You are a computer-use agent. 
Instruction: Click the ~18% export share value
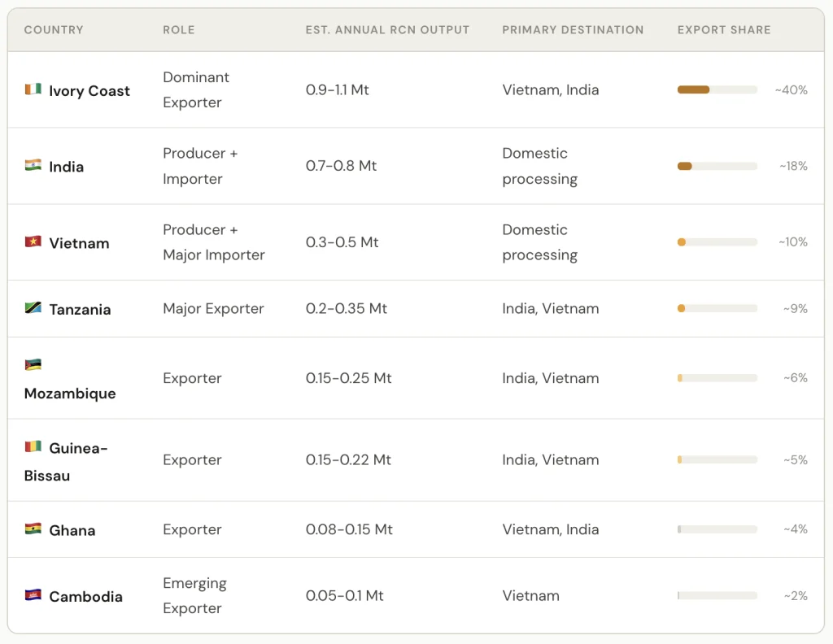pyautogui.click(x=793, y=166)
